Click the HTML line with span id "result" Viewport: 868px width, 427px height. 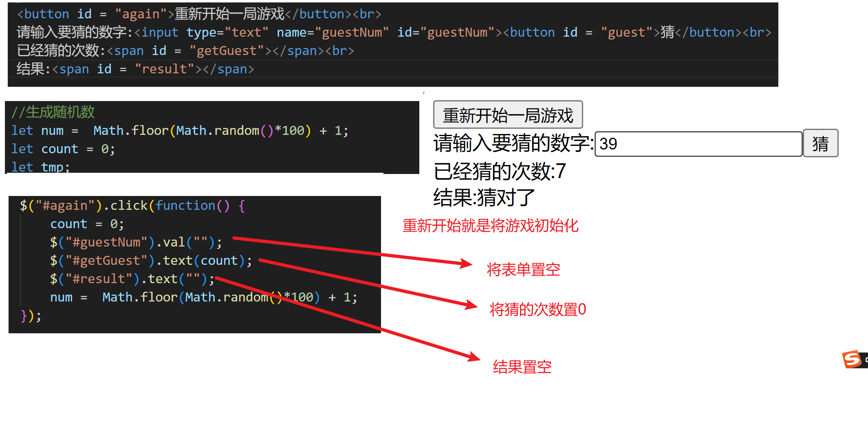[x=135, y=69]
